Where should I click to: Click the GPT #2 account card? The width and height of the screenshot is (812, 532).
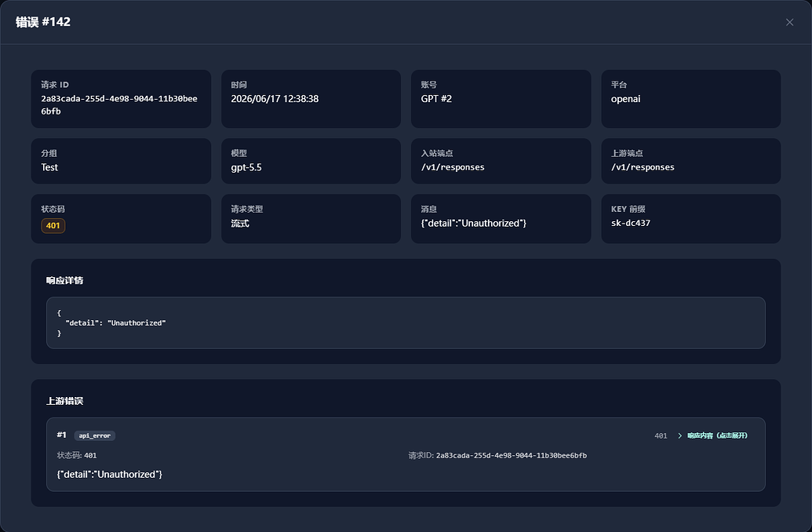(501, 99)
